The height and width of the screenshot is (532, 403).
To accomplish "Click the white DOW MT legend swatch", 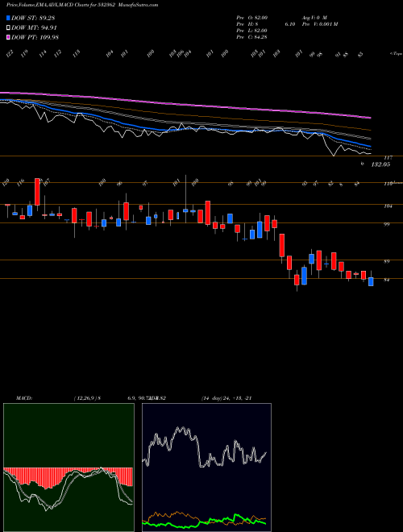I will [x=8, y=27].
